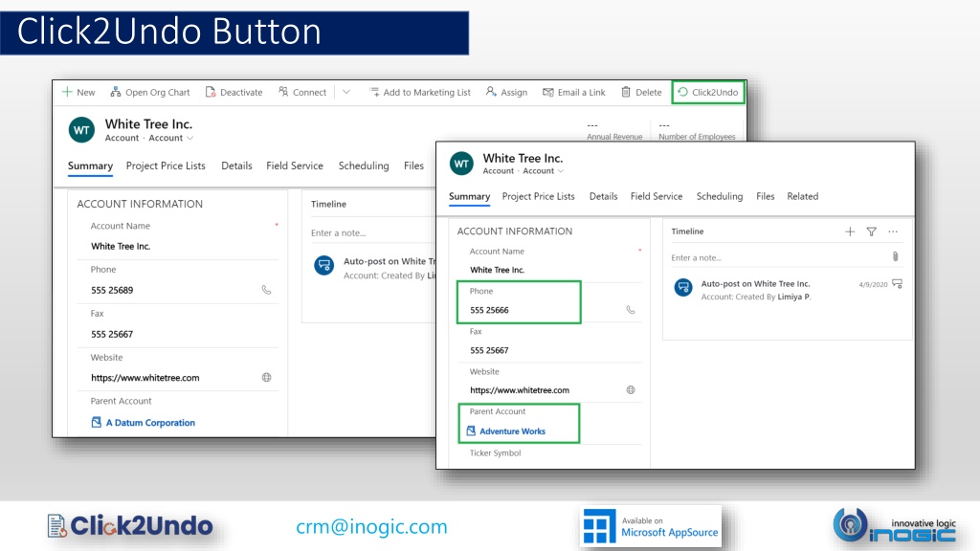Image resolution: width=980 pixels, height=551 pixels.
Task: Open Scheduling tab in back window
Action: (364, 166)
